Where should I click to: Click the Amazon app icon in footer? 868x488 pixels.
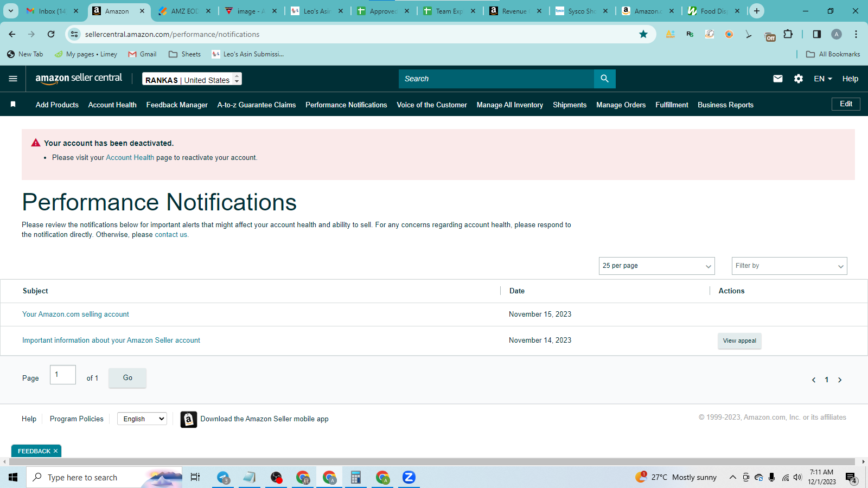[x=189, y=419]
